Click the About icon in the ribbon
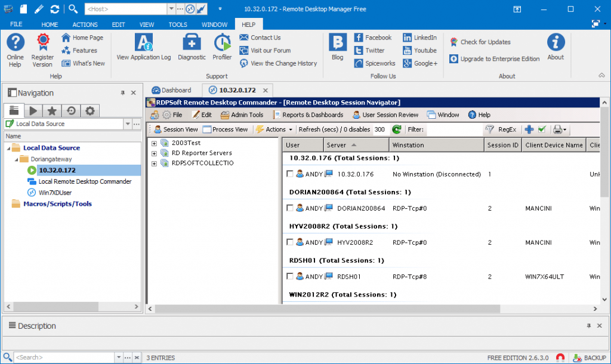This screenshot has width=611, height=364. (556, 48)
